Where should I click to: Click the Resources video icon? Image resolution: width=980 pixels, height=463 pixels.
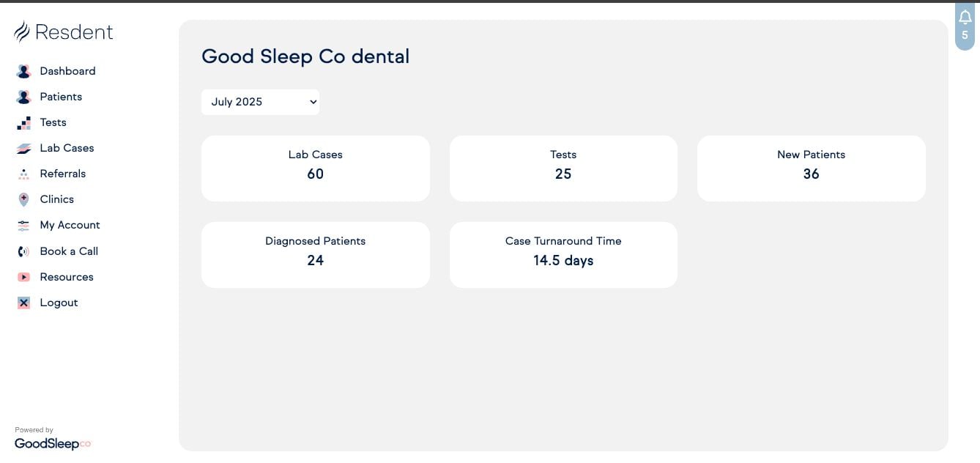[23, 277]
